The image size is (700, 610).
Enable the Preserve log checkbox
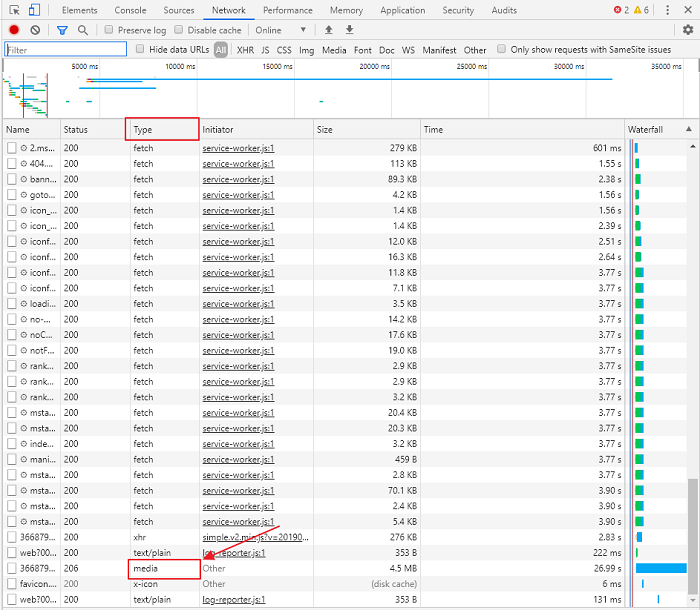(x=109, y=30)
